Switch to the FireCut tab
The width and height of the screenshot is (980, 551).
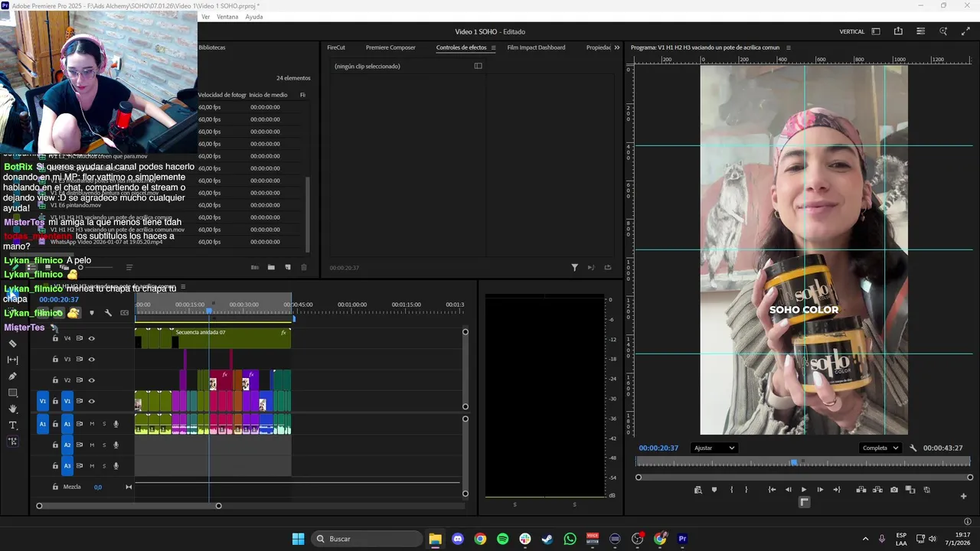[x=336, y=47]
